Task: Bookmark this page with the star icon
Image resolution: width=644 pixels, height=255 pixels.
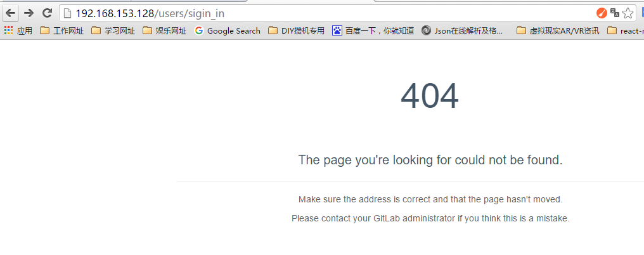Action: point(628,13)
